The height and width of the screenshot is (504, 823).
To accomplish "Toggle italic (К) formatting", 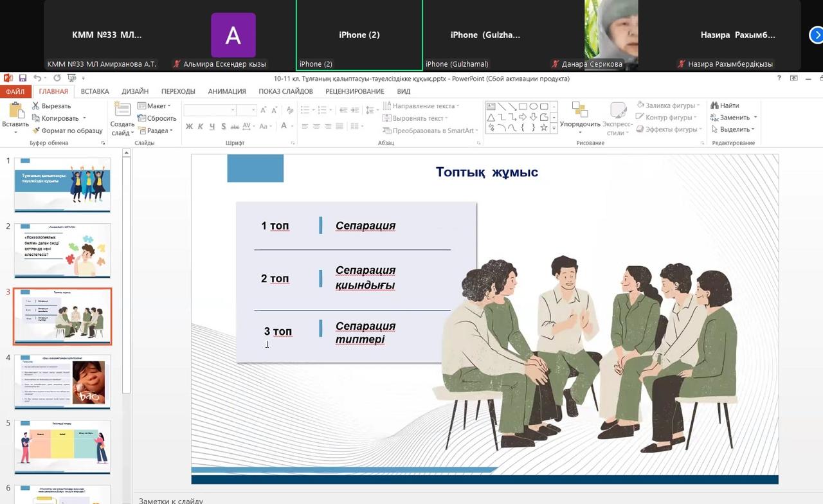I will coord(201,127).
